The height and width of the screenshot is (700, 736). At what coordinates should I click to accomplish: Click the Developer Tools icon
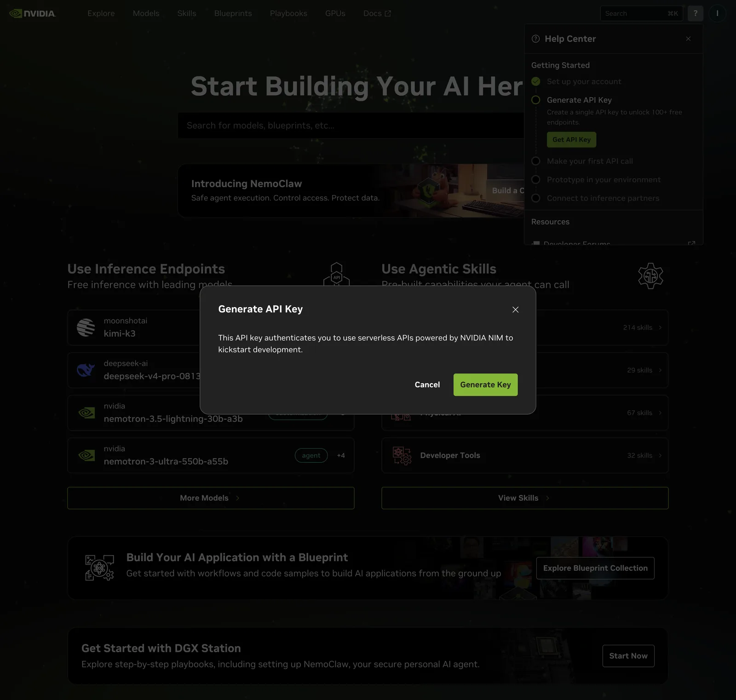coord(402,455)
